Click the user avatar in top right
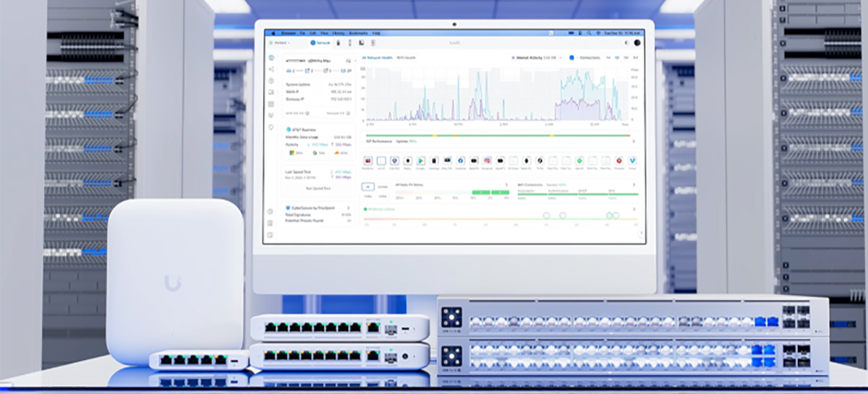868x394 pixels. 637,43
